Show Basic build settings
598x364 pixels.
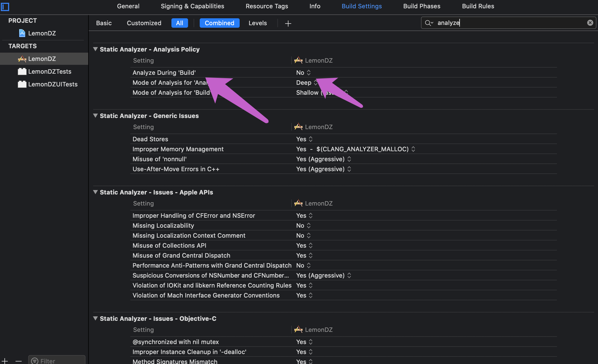tap(104, 23)
